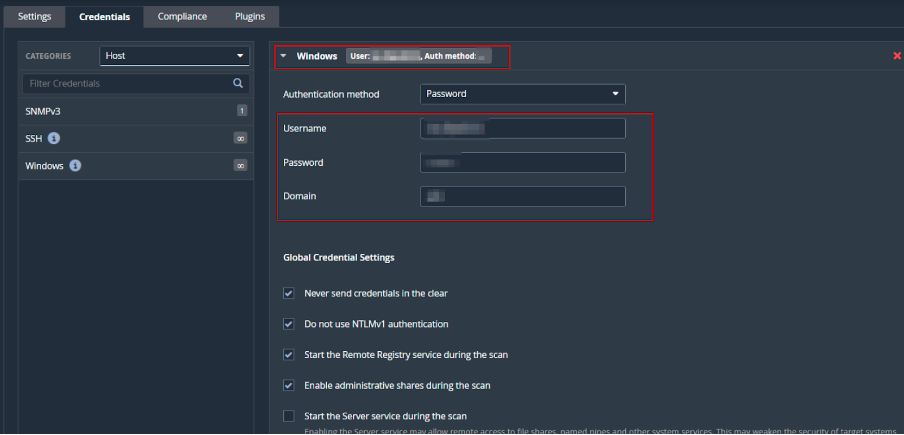Open the Categories Host dropdown
Viewport: 904px width, 435px height.
coord(175,56)
